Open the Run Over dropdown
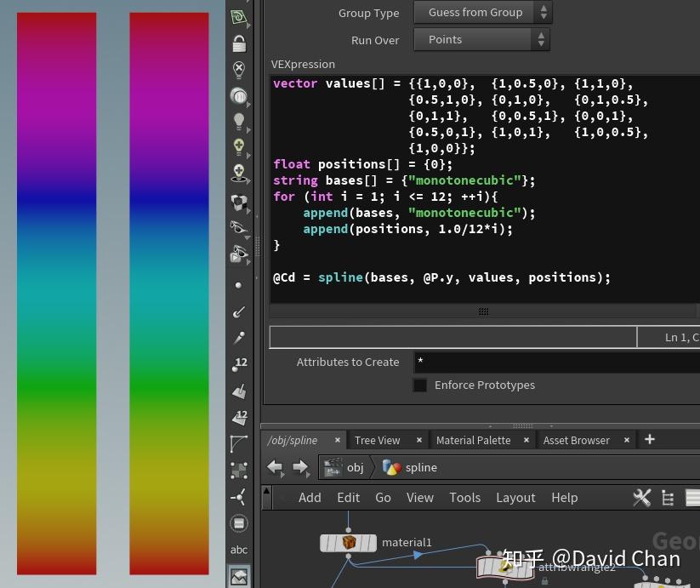This screenshot has width=700, height=588. (x=481, y=39)
